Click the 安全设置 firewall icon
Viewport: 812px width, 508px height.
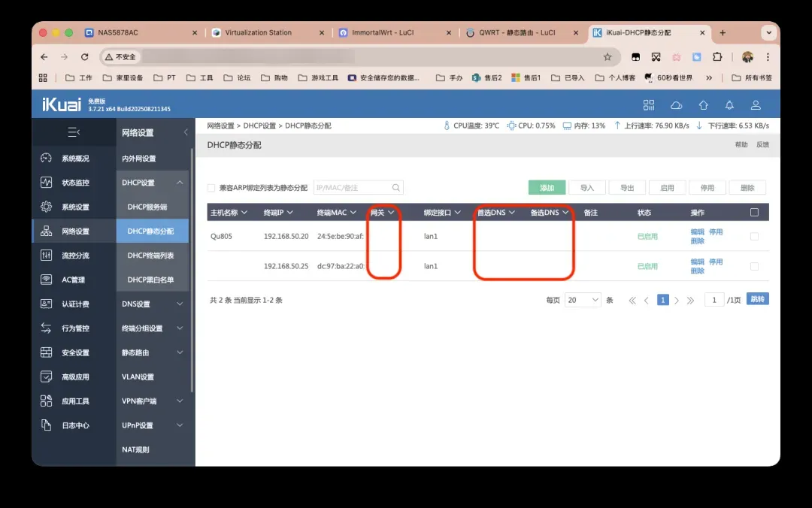point(47,352)
